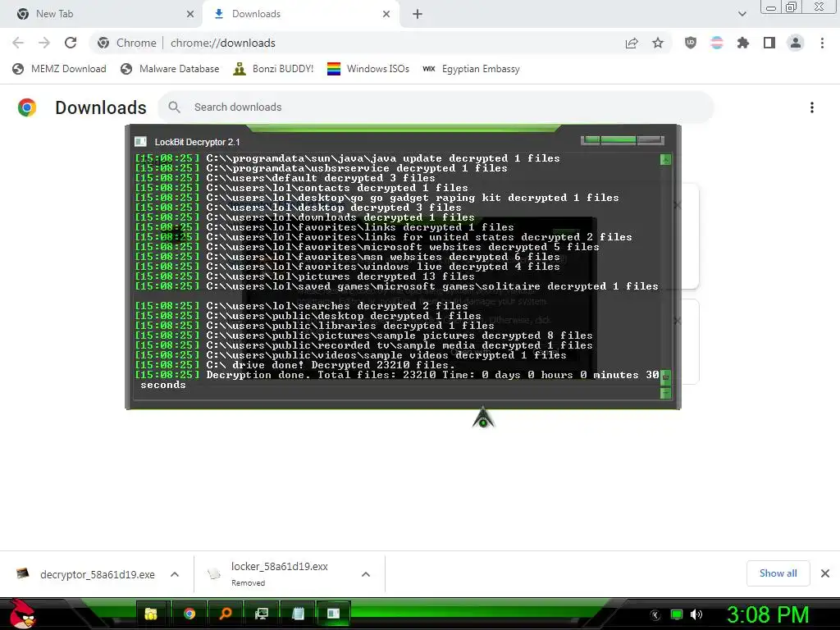Open a new tab with plus button

tap(418, 14)
